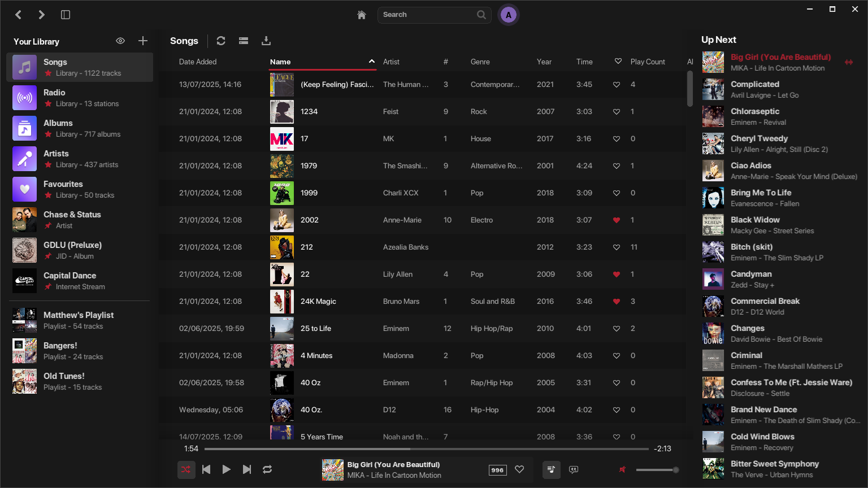Sort songs by Time column
The height and width of the screenshot is (488, 868).
(584, 62)
